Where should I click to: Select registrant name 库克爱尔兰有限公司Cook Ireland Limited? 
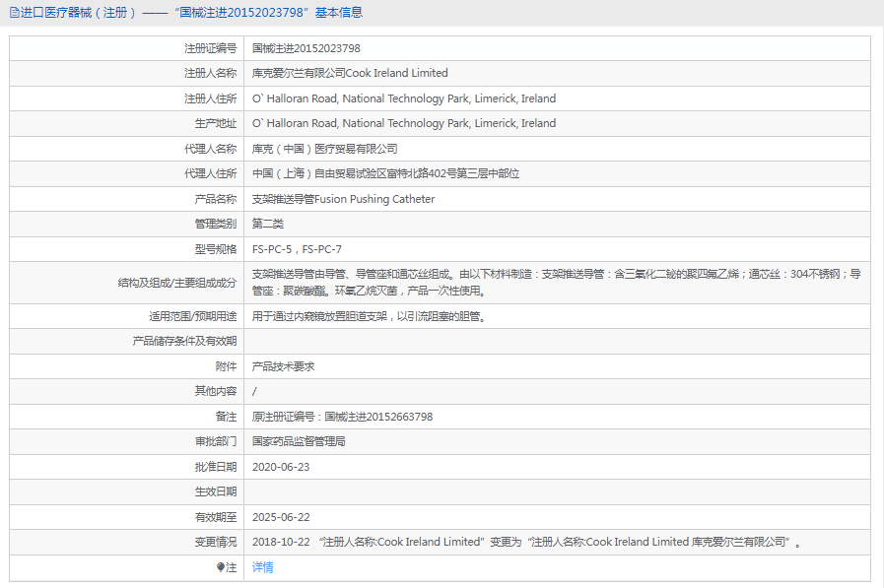click(350, 73)
